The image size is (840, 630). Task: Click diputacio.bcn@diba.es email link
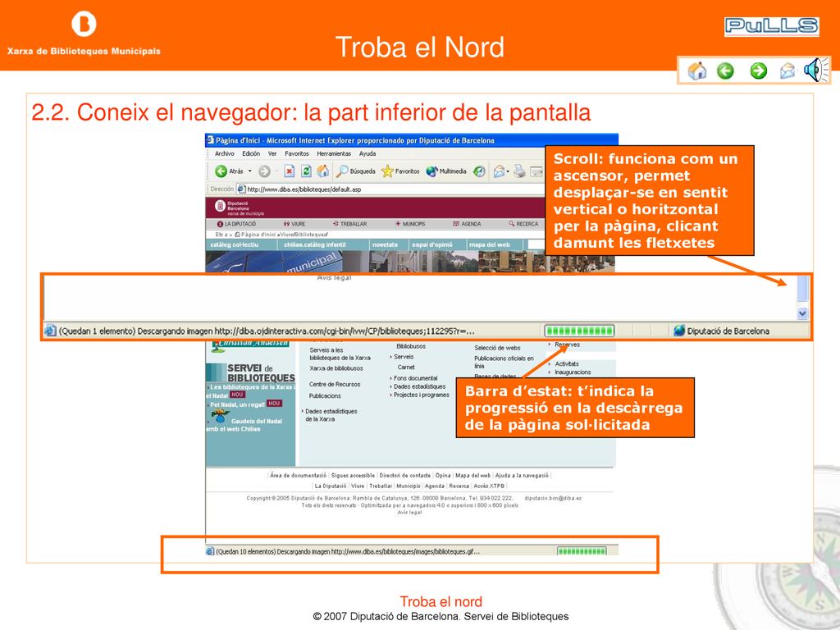click(x=553, y=498)
